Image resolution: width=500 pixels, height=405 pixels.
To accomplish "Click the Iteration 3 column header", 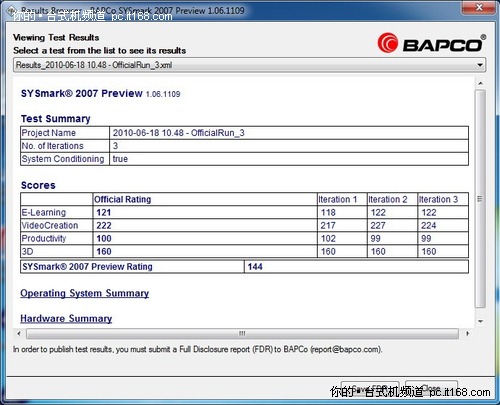I will (x=438, y=199).
